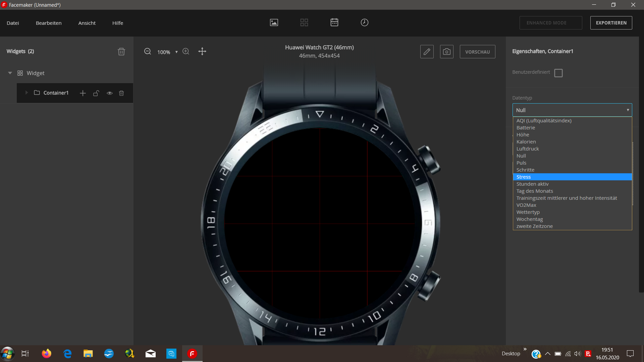This screenshot has height=362, width=644.
Task: Select zweite Zeitzone option
Action: pyautogui.click(x=572, y=226)
